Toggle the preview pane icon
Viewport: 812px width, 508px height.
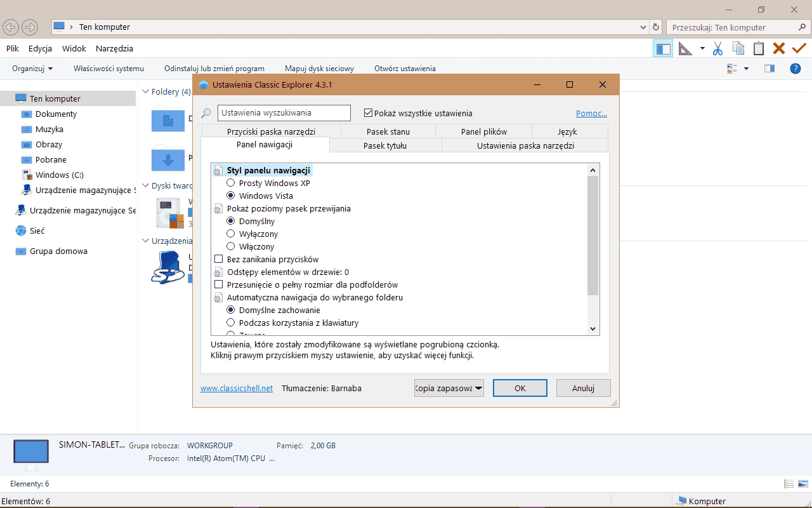click(769, 69)
